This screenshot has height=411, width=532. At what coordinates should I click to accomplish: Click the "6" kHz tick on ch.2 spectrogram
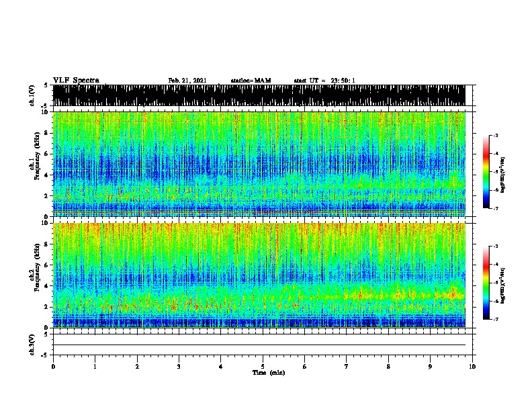(47, 265)
